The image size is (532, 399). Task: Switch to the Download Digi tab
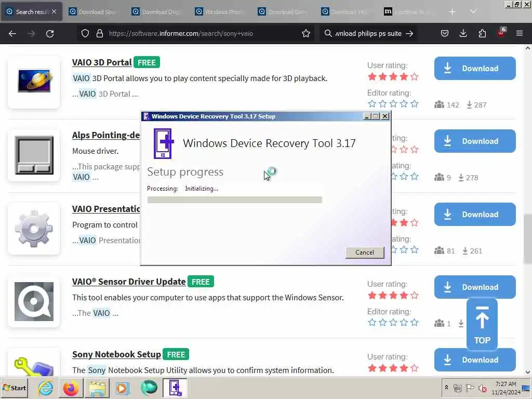pos(157,12)
